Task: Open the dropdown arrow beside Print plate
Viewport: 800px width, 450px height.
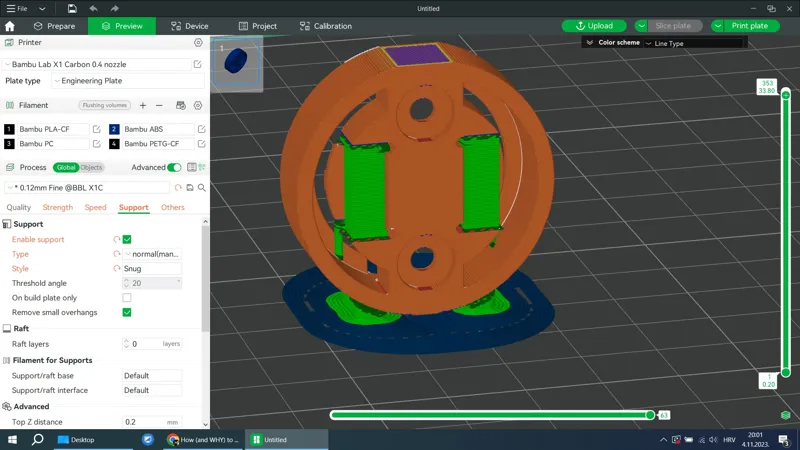Action: point(717,26)
